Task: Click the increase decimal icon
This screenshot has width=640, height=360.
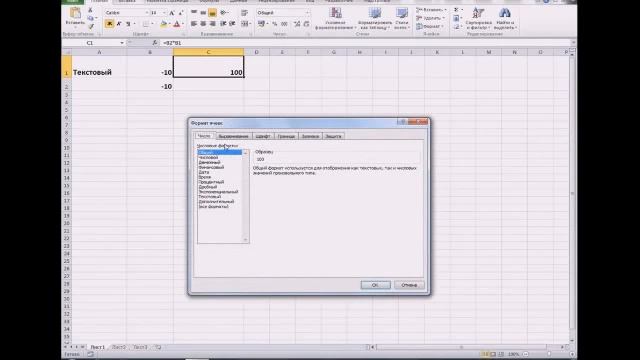Action: coord(297,24)
